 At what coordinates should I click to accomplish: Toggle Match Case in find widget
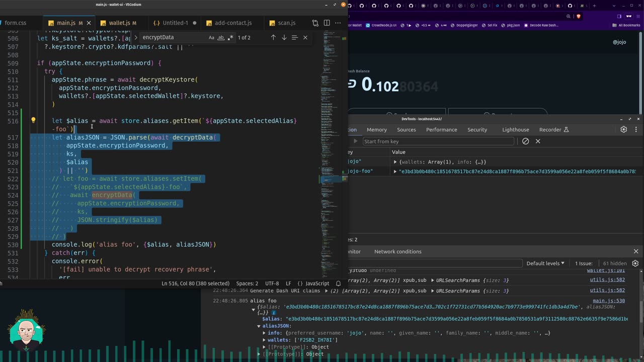coord(211,38)
